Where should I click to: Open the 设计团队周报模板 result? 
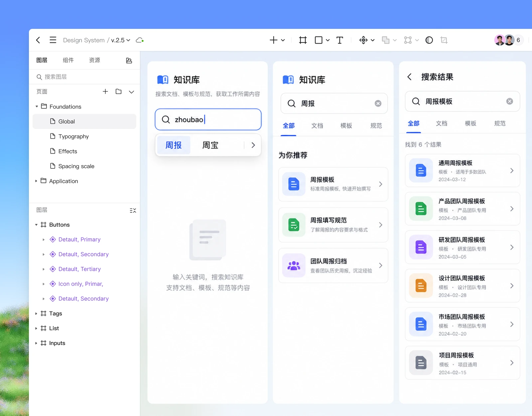click(x=463, y=286)
